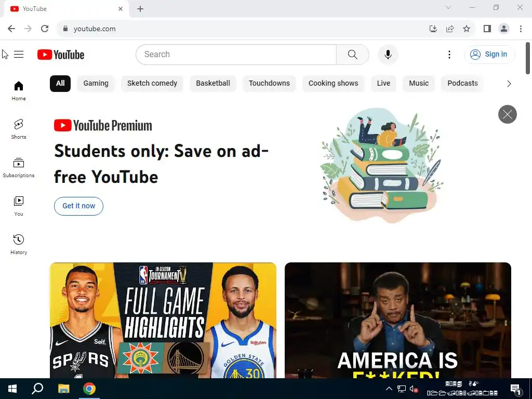This screenshot has width=532, height=399.
Task: Select the All filter chip
Action: pos(60,84)
